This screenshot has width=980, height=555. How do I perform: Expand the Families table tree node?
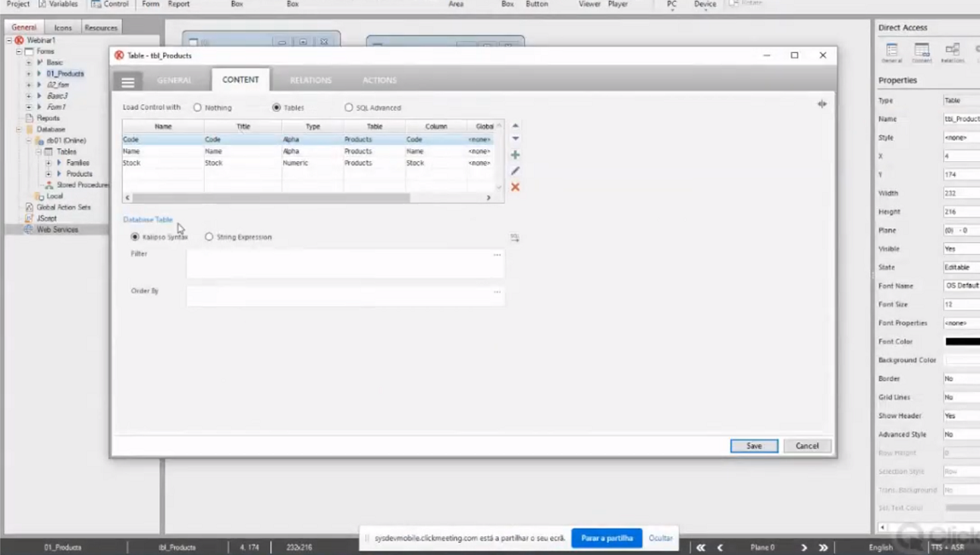pyautogui.click(x=49, y=163)
